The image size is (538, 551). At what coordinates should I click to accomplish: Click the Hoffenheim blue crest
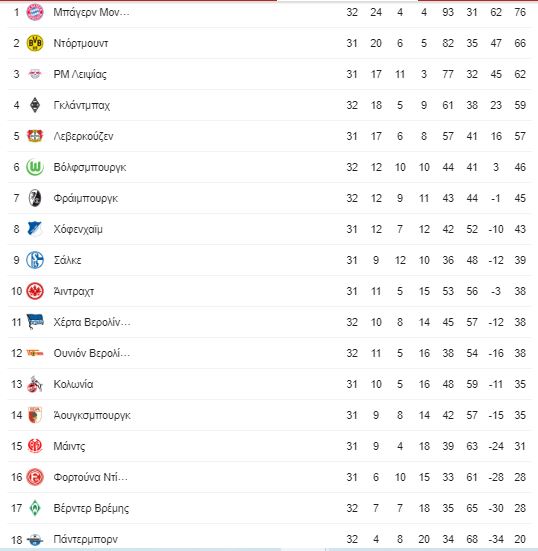pyautogui.click(x=35, y=229)
